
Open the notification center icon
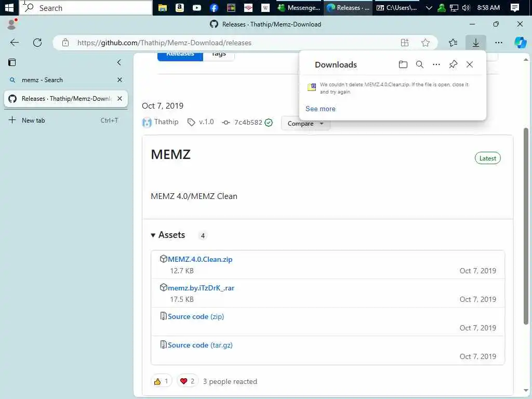coord(515,7)
